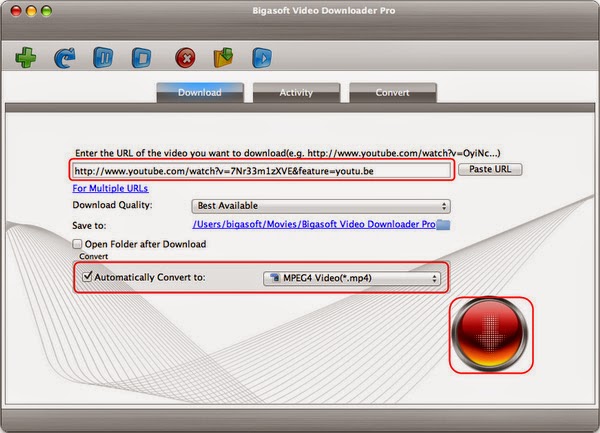Image resolution: width=600 pixels, height=433 pixels.
Task: Uncheck Automatically Convert to checkbox
Action: 88,276
